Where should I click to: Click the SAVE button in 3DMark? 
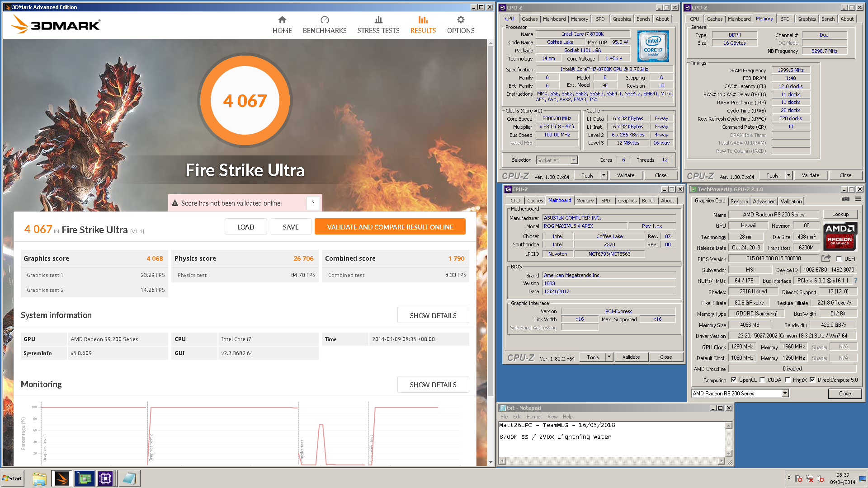(x=291, y=227)
